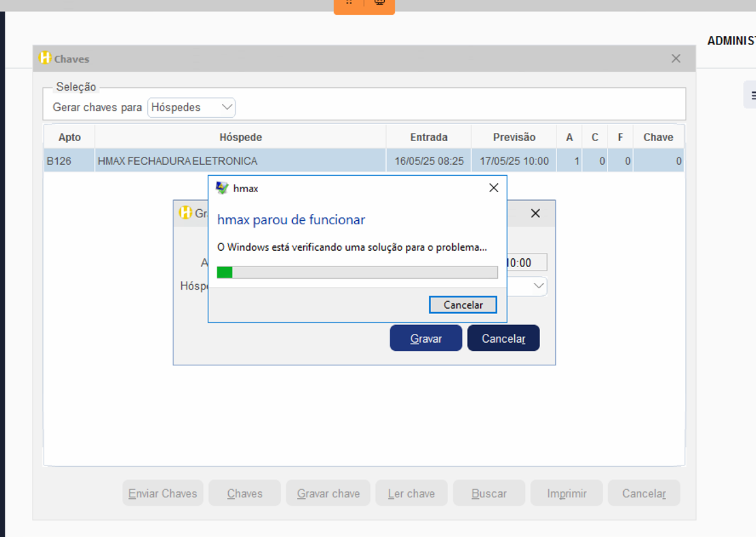Click the Gravar button

pos(426,338)
